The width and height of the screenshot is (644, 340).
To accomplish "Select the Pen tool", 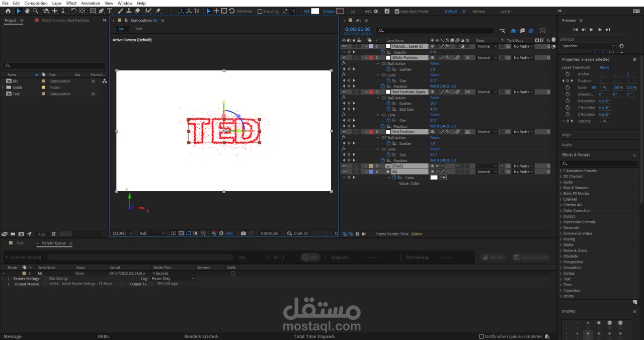I will point(101,11).
